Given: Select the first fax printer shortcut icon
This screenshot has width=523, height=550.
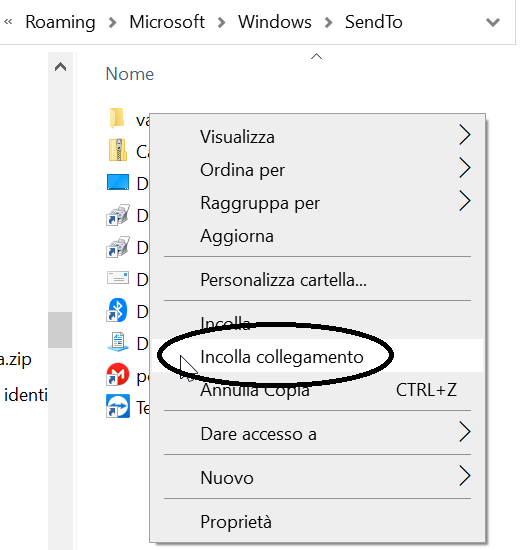Looking at the screenshot, I should tap(118, 214).
